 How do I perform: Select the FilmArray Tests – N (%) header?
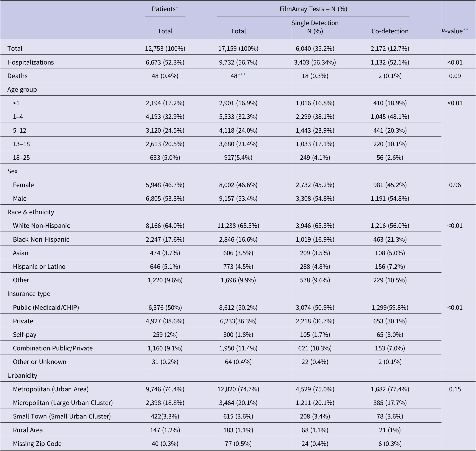(x=313, y=9)
